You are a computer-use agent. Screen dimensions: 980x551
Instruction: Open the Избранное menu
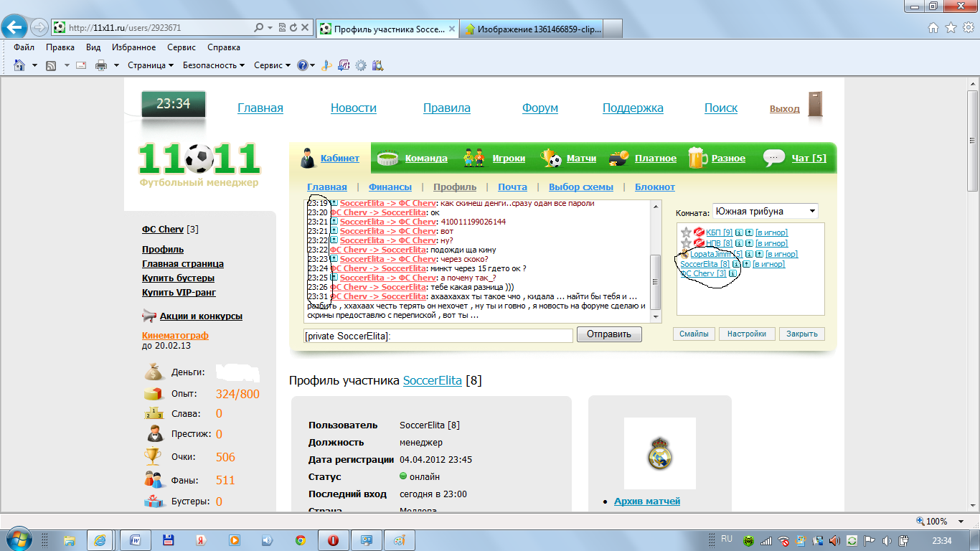coord(133,47)
